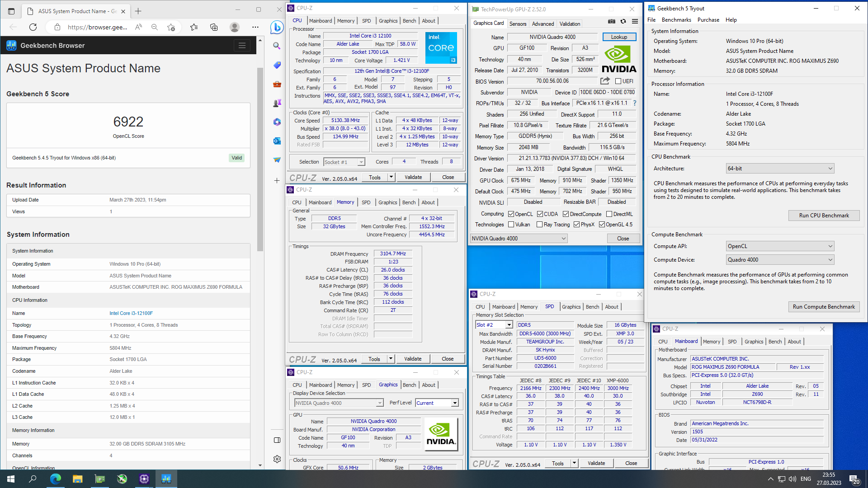Open Edge sidebar settings gear icon
Viewport: 868px width, 488px height.
pyautogui.click(x=277, y=459)
